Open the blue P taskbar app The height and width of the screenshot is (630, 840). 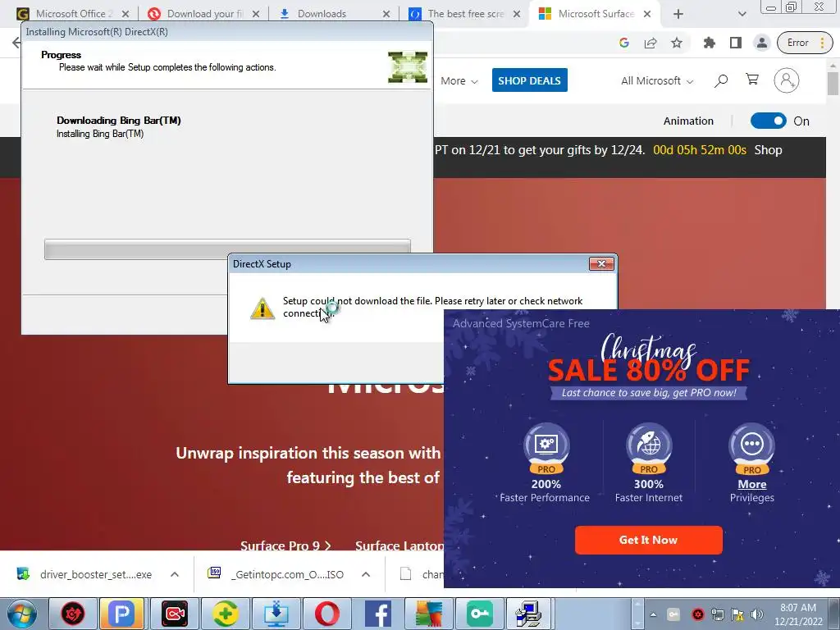pos(121,614)
